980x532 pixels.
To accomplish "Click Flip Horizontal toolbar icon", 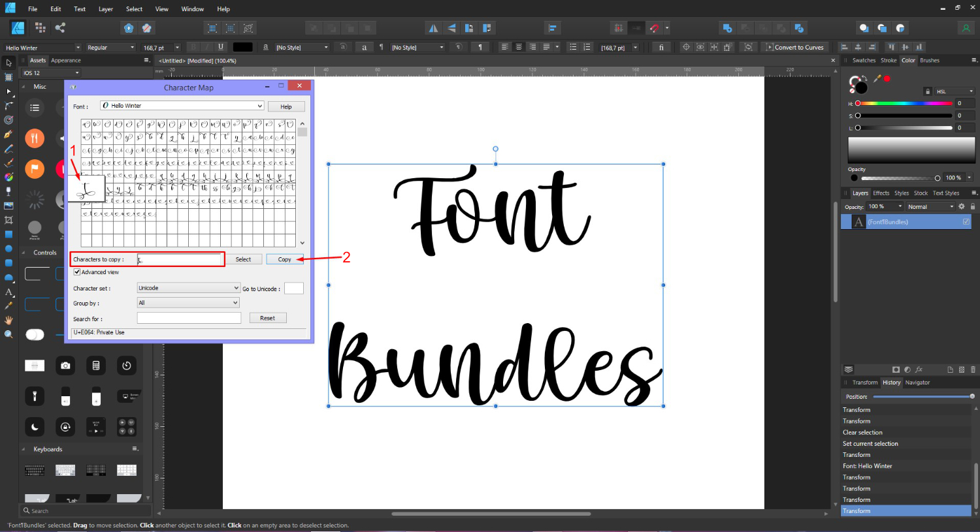I will point(433,28).
